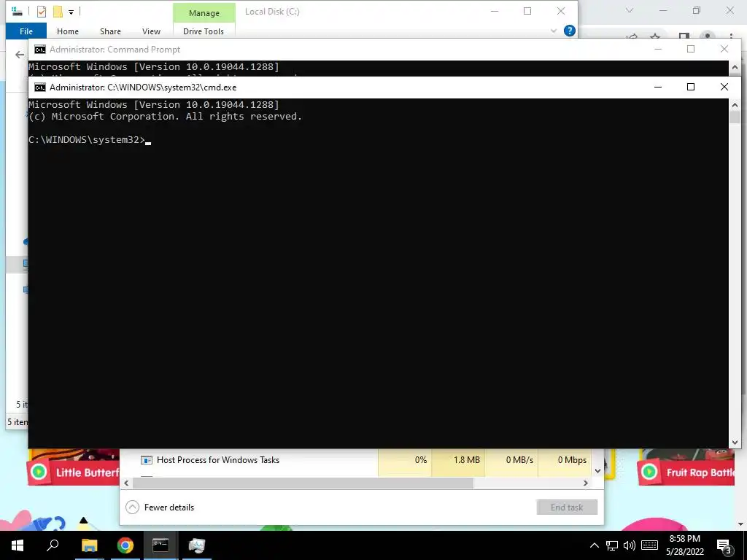Viewport: 747px width, 560px height.
Task: Minimize the cmd.exe window
Action: [658, 87]
